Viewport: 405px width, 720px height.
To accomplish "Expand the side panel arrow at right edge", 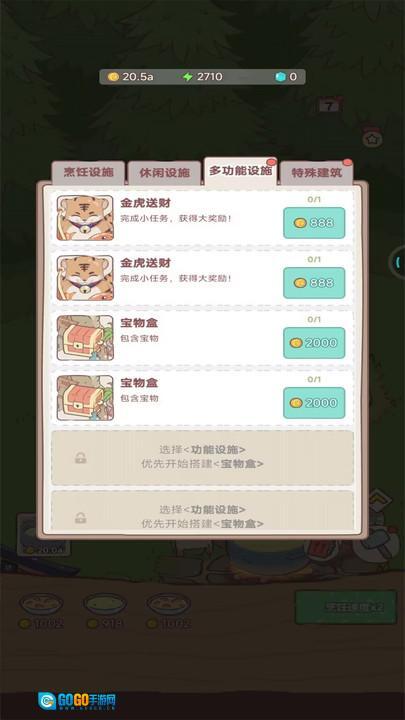I will point(398,261).
